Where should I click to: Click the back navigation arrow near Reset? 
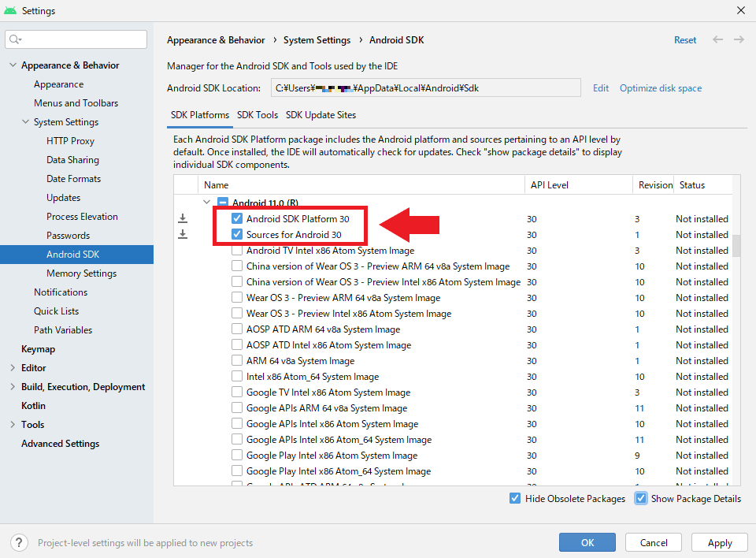tap(717, 39)
